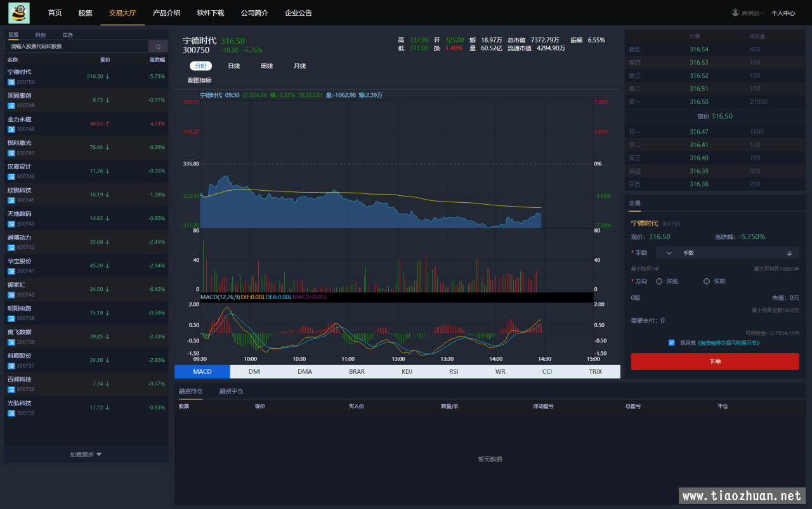Click 深 exchange badge next to 300736
The width and height of the screenshot is (812, 509).
pyautogui.click(x=11, y=389)
